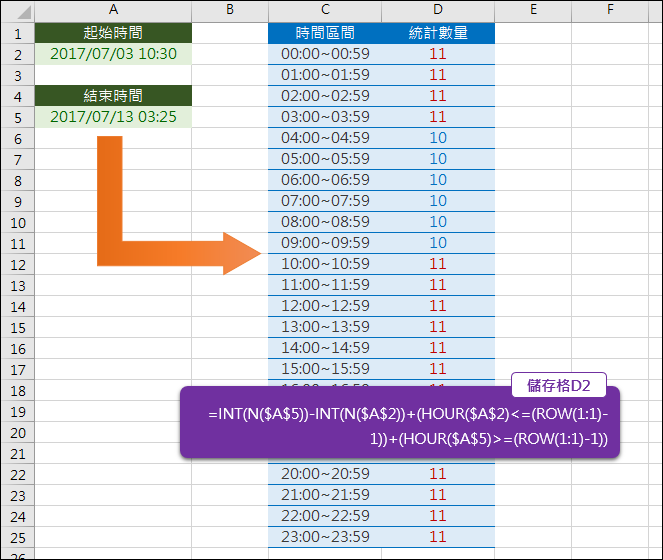Select the 13:00~13:59 cell
Image resolution: width=663 pixels, height=560 pixels.
325,327
